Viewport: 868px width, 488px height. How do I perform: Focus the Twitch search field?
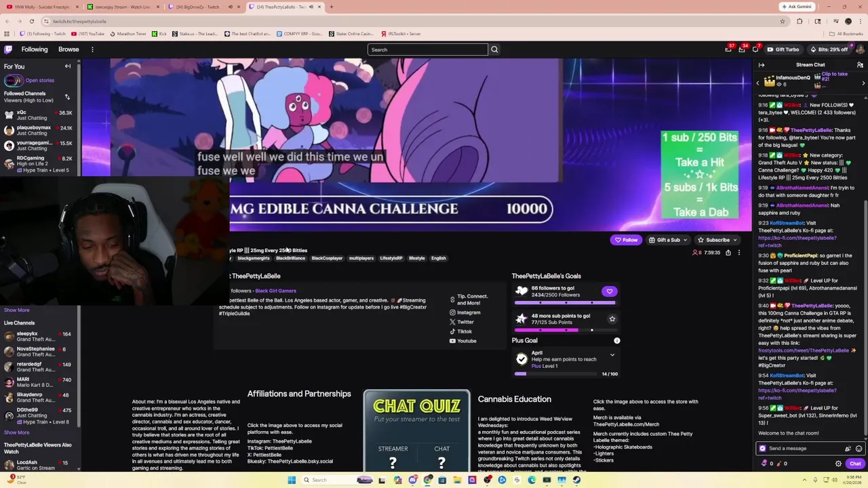click(427, 49)
